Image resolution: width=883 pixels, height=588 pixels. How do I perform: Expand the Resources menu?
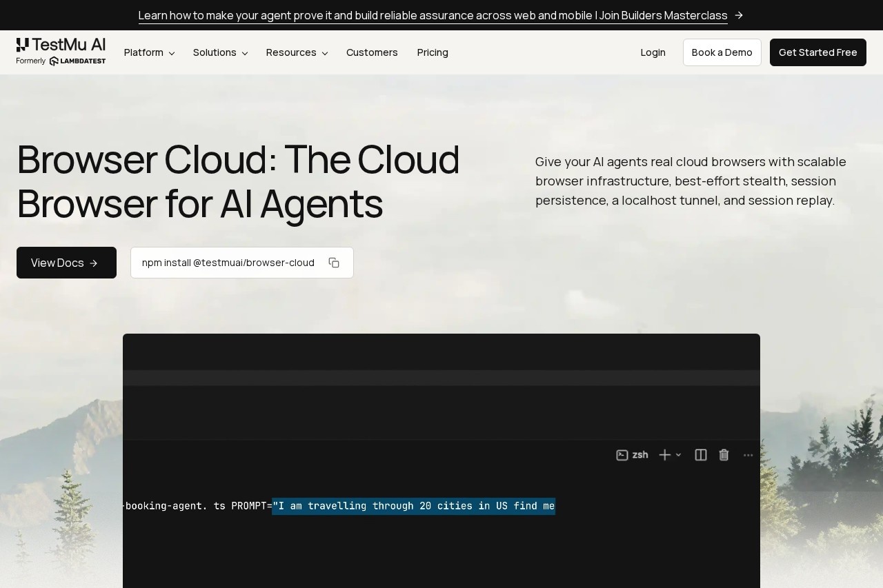click(297, 52)
